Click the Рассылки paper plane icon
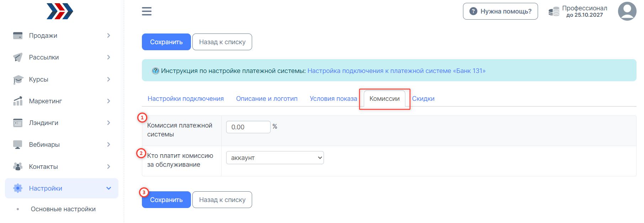The image size is (644, 223). click(x=18, y=57)
